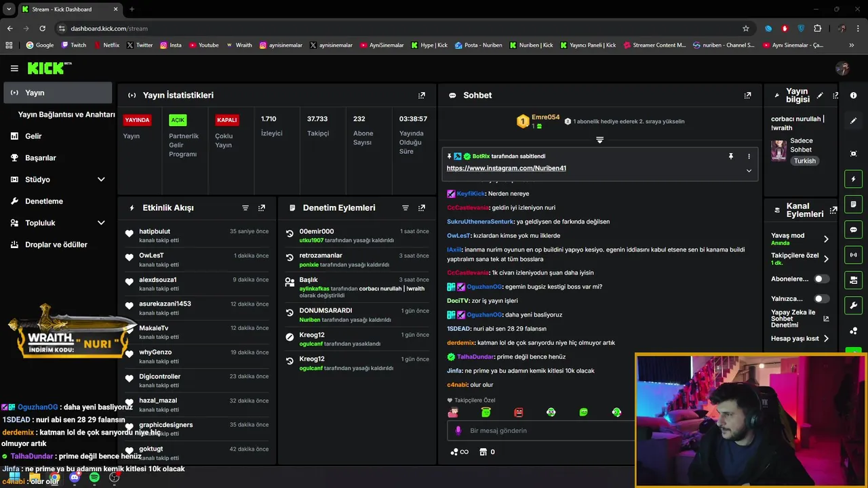Click the broadcast signal icon in right sidebar
The width and height of the screenshot is (868, 488).
(854, 255)
